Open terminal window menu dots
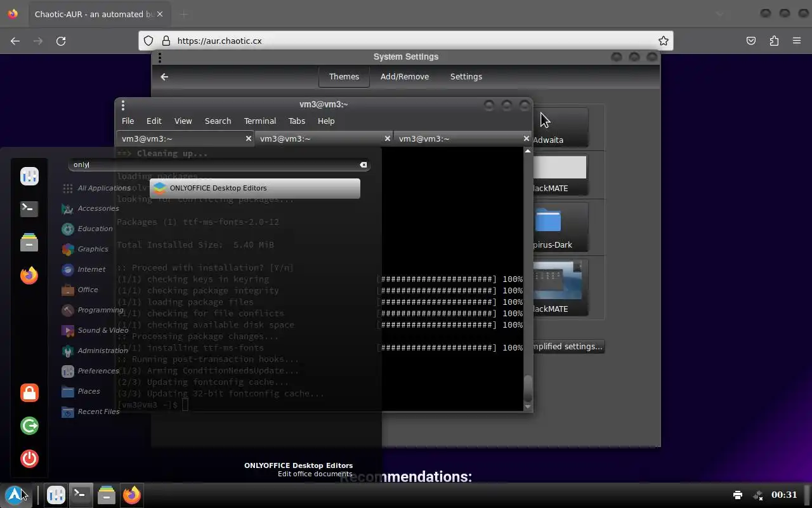The width and height of the screenshot is (812, 508). (123, 105)
